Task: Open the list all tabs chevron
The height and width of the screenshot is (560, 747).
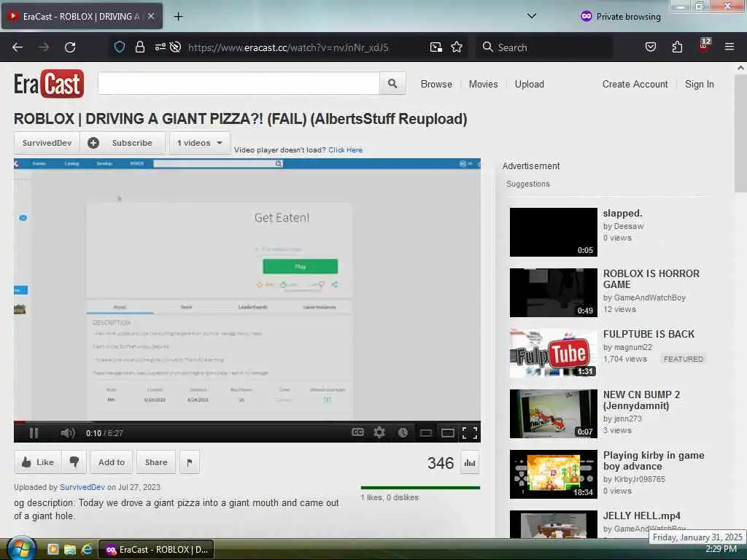Action: [532, 16]
